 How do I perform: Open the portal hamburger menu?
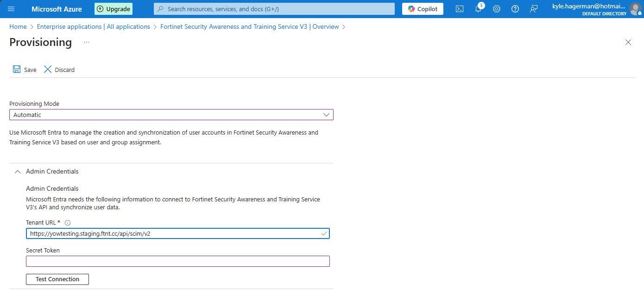click(x=11, y=9)
